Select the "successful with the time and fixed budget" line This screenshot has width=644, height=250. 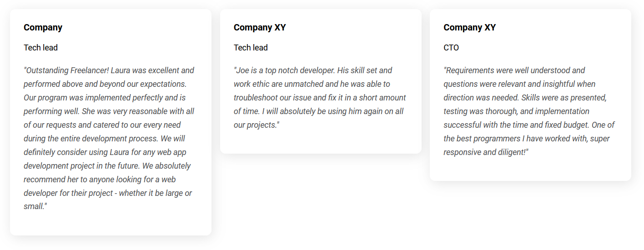click(x=529, y=125)
